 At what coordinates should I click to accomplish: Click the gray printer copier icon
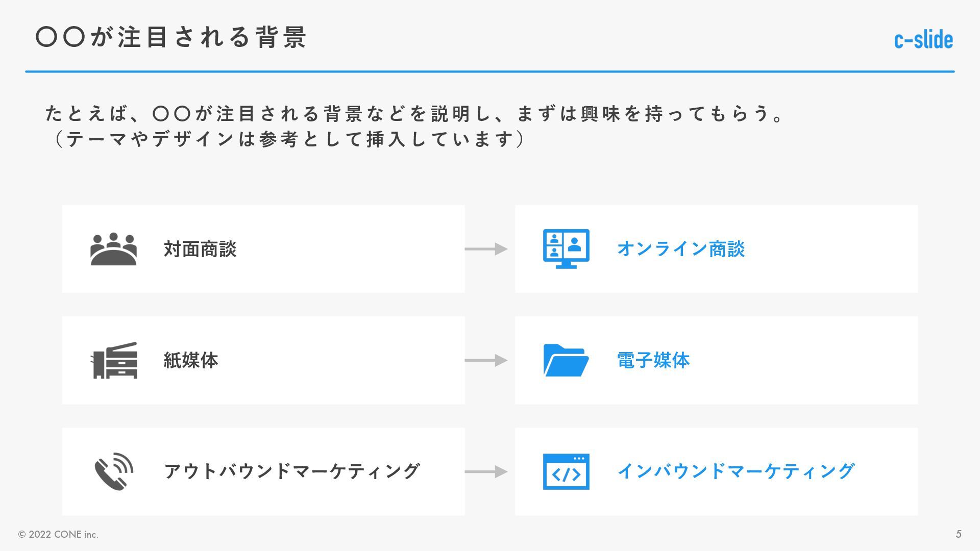(x=114, y=360)
